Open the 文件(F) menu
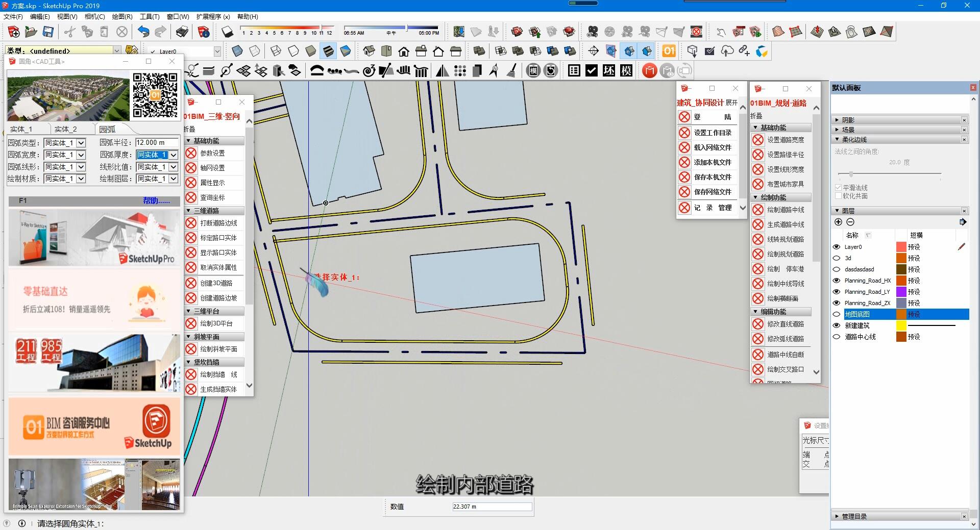Screen dimensions: 980x530 tap(13, 17)
